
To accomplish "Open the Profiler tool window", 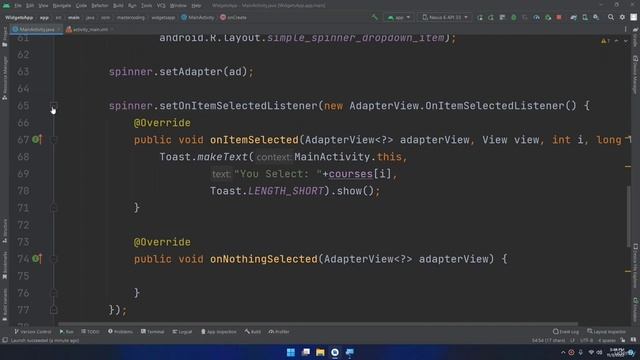I will 279,332.
